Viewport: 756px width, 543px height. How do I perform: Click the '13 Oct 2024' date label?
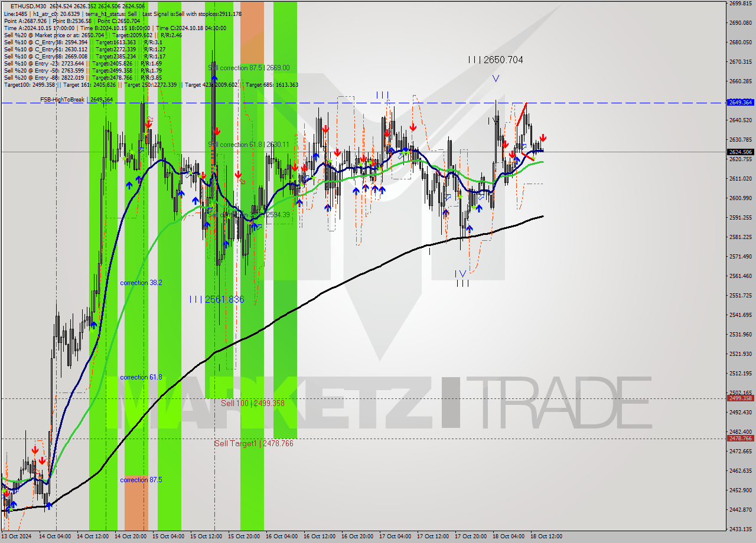point(18,537)
